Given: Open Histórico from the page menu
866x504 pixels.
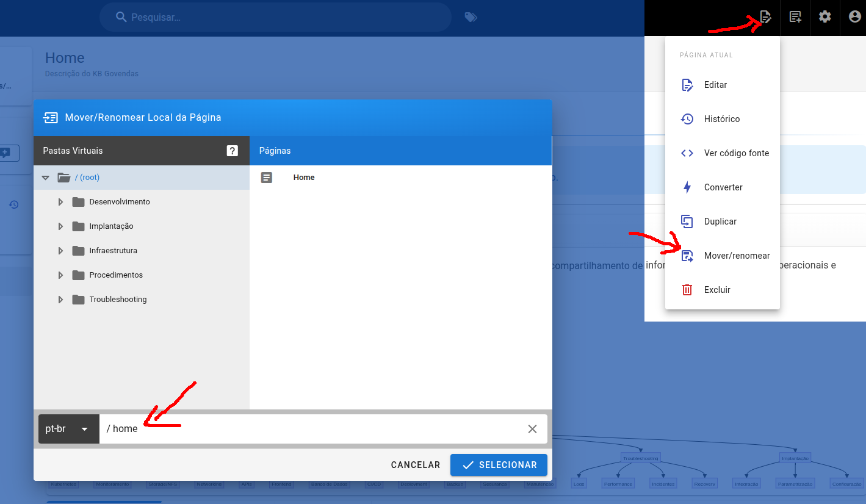Looking at the screenshot, I should pyautogui.click(x=721, y=119).
